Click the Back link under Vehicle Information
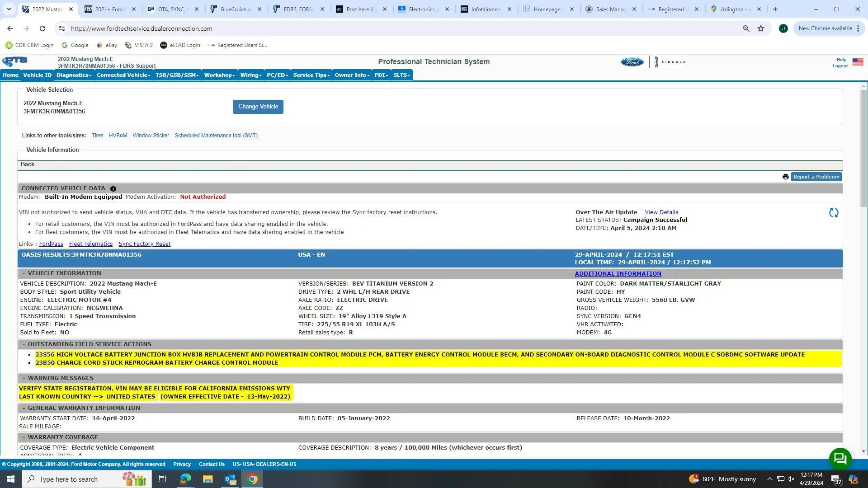The image size is (868, 488). pos(28,164)
